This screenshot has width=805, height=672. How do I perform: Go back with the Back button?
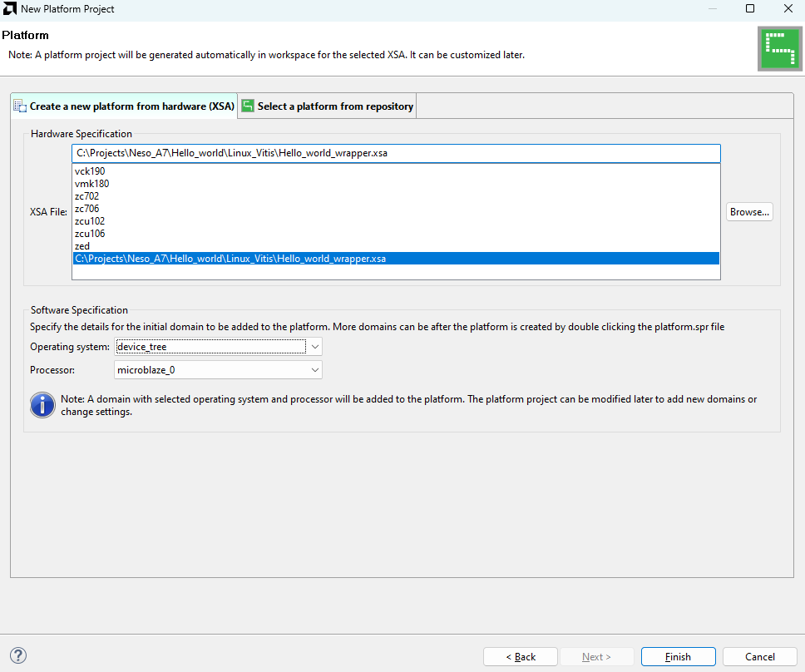(x=521, y=657)
